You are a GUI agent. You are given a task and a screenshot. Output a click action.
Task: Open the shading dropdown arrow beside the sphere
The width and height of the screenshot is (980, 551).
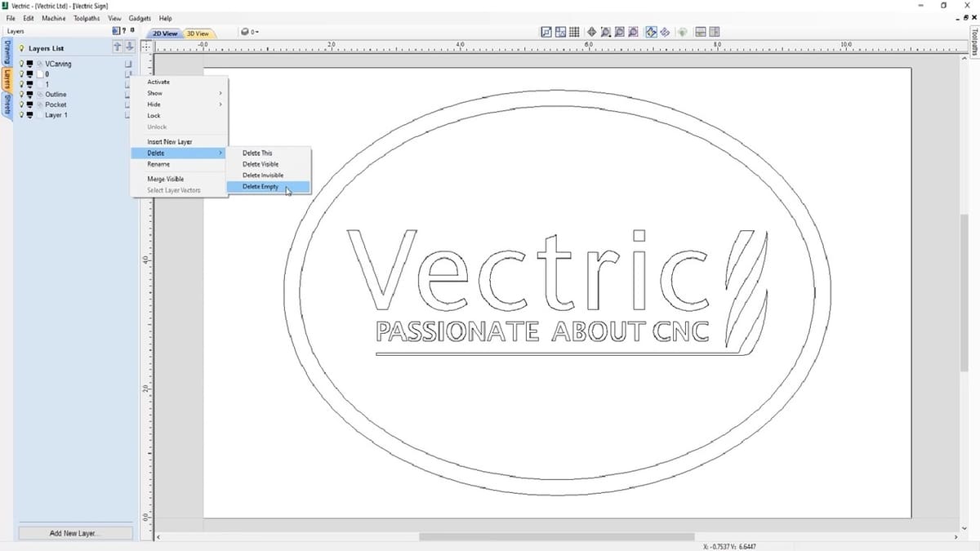pyautogui.click(x=255, y=33)
